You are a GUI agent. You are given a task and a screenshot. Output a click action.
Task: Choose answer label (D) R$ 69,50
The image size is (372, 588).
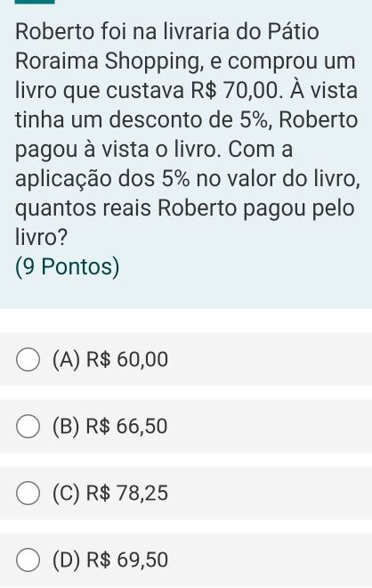[110, 559]
